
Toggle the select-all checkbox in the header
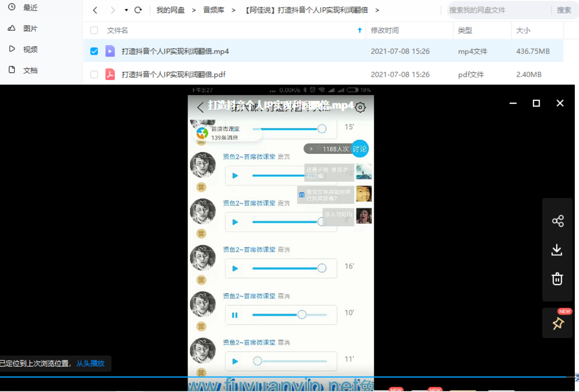click(94, 30)
